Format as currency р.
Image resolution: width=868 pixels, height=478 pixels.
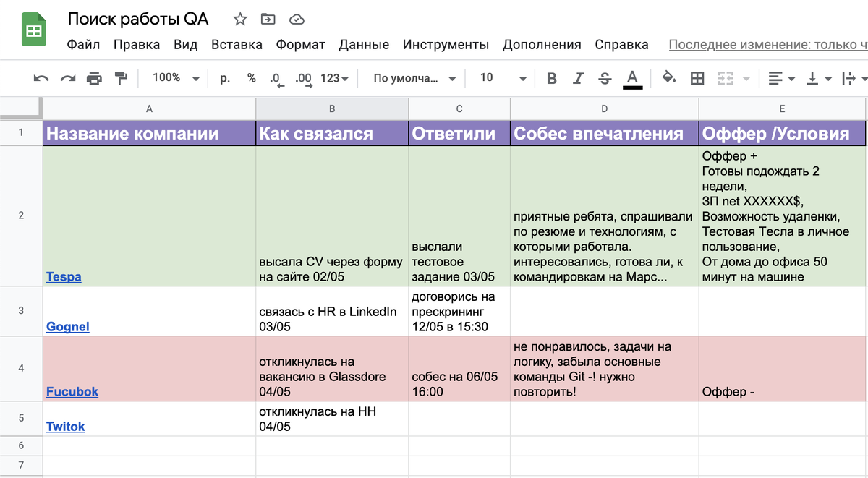point(225,78)
